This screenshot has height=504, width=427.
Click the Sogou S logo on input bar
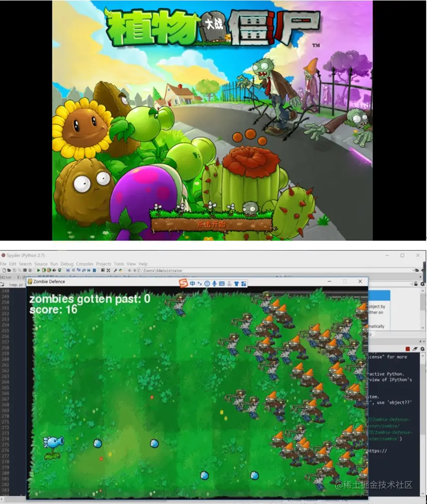(183, 283)
